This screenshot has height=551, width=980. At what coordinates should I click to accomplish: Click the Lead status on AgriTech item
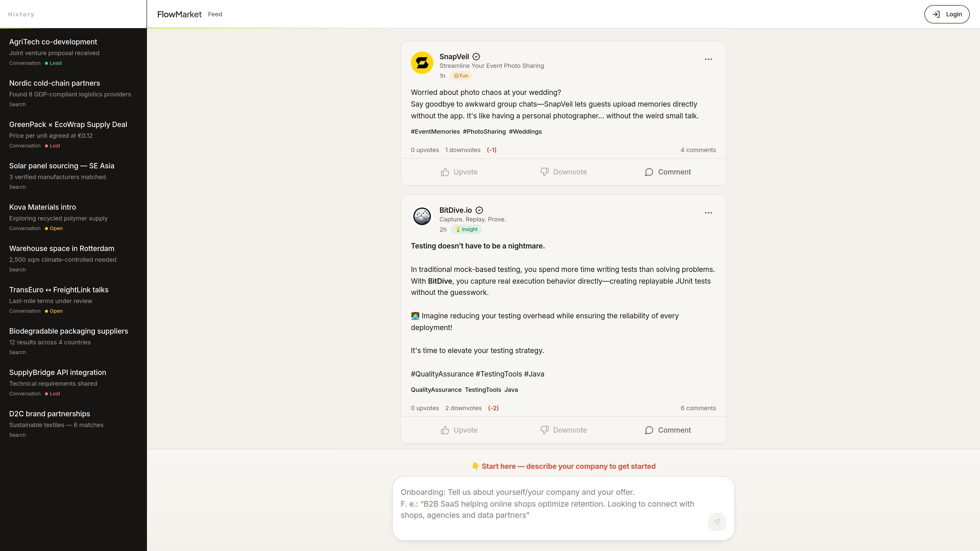click(53, 63)
